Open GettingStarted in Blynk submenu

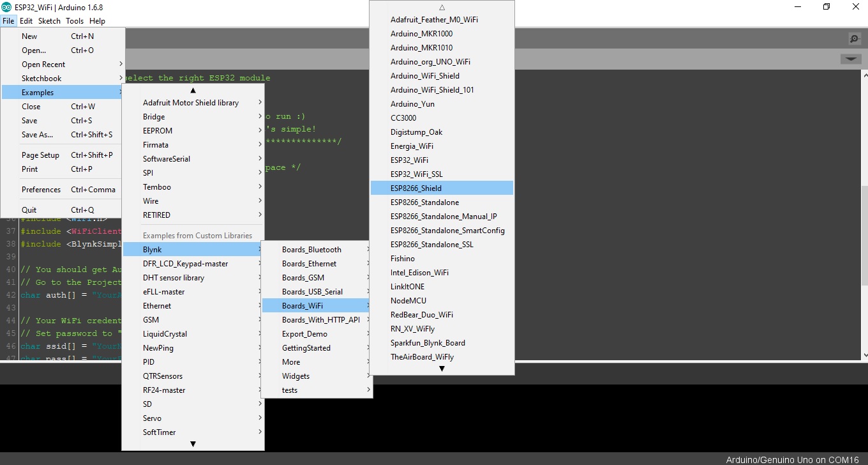(x=317, y=348)
